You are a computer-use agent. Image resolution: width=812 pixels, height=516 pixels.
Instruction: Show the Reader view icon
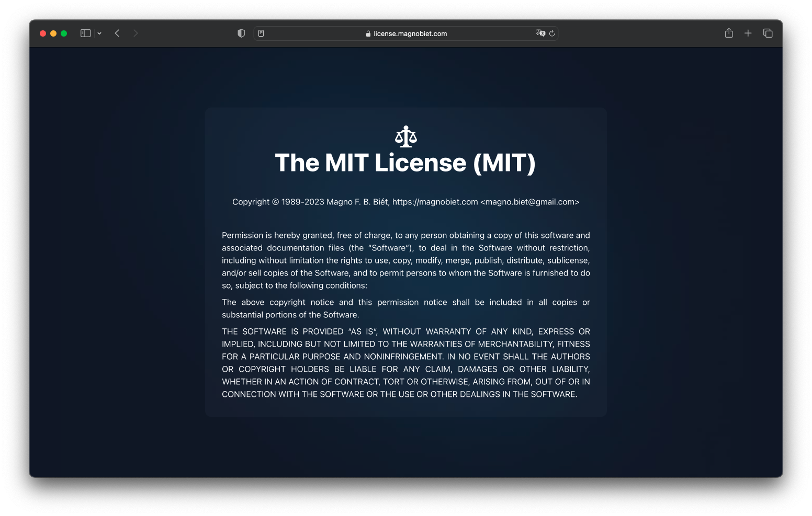[x=261, y=33]
